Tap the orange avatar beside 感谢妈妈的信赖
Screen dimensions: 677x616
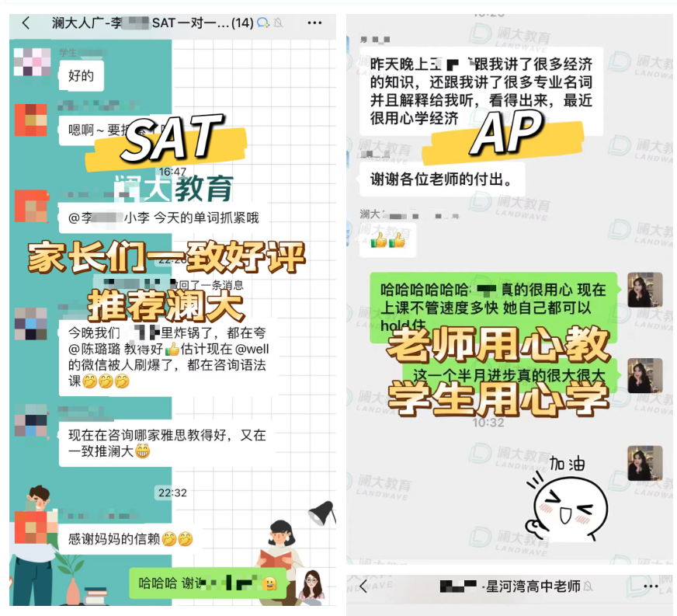(x=30, y=527)
